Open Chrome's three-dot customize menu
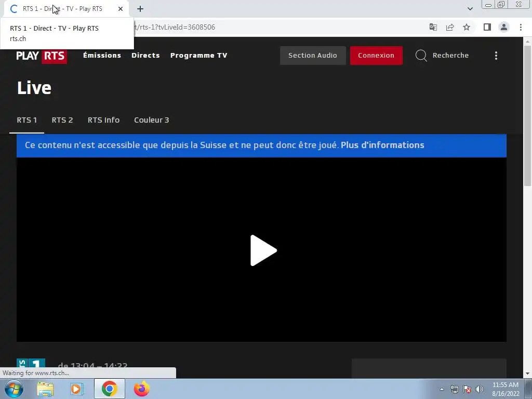This screenshot has width=532, height=399. click(521, 27)
